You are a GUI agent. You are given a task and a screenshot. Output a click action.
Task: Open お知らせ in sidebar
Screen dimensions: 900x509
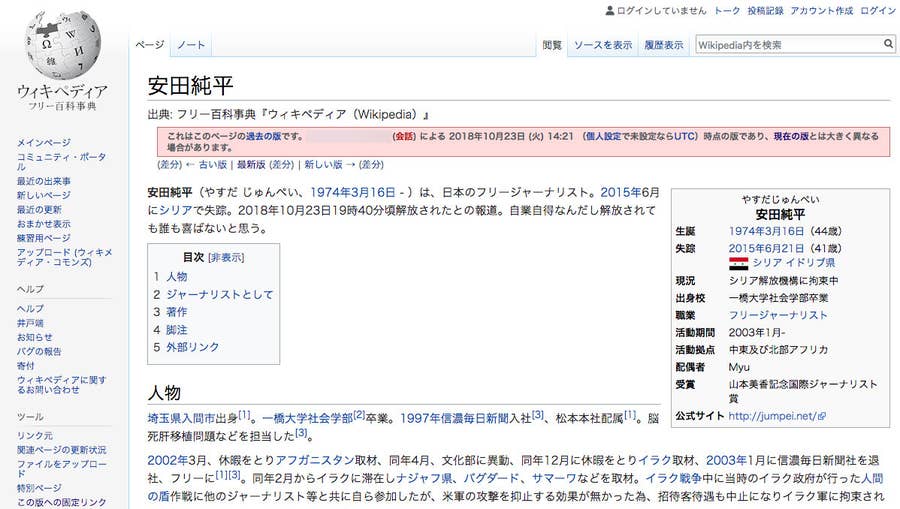(x=34, y=337)
